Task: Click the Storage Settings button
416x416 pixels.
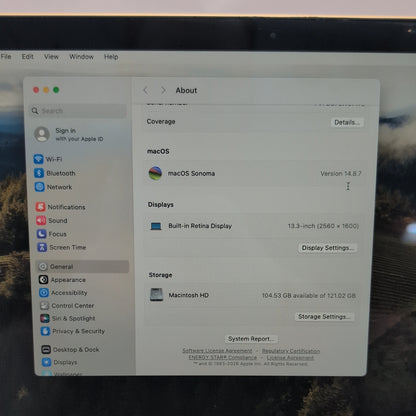Action: [324, 316]
